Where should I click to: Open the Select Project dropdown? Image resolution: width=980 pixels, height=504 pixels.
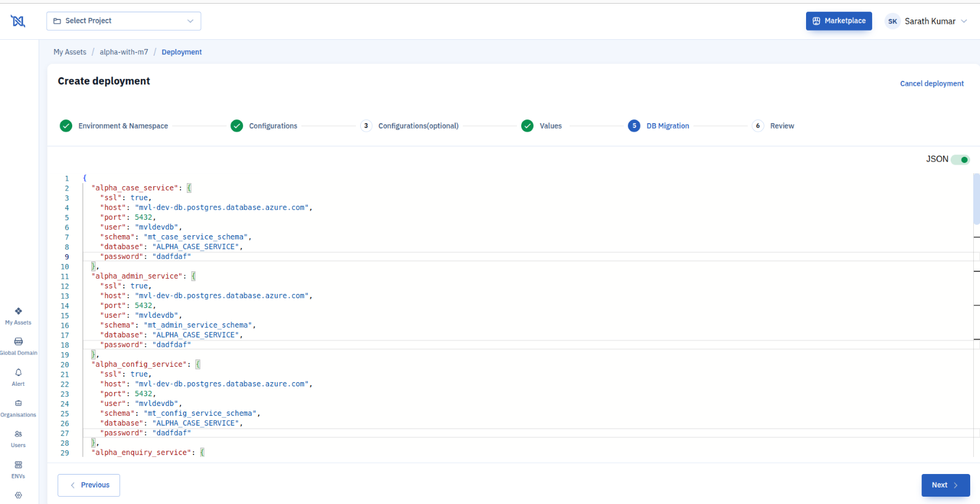pyautogui.click(x=124, y=21)
